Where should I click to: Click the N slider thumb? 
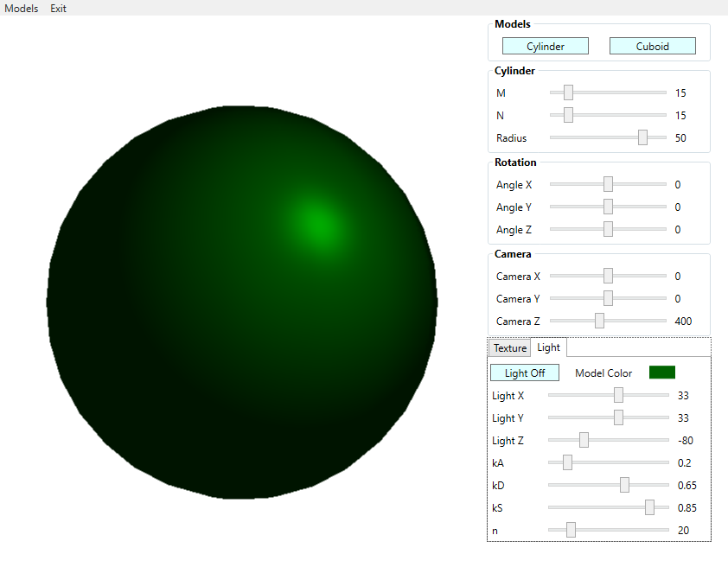click(x=568, y=115)
